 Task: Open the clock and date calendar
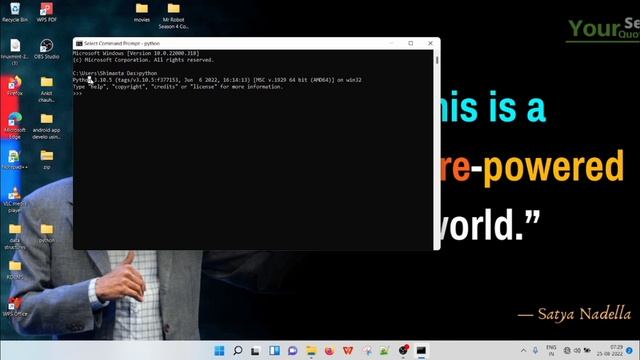[610, 351]
